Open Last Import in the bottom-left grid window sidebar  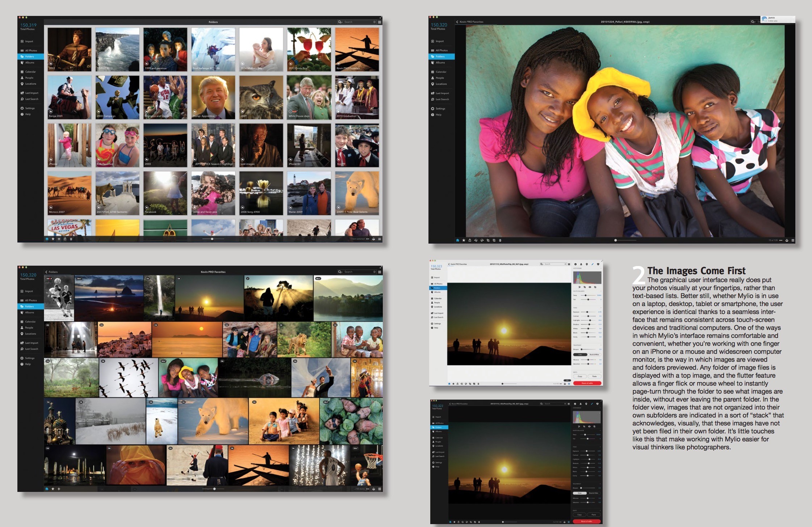point(29,343)
